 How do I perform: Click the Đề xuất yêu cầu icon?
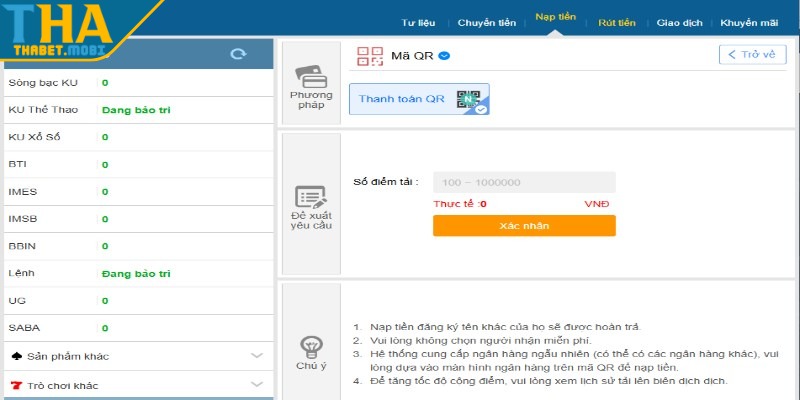click(310, 197)
